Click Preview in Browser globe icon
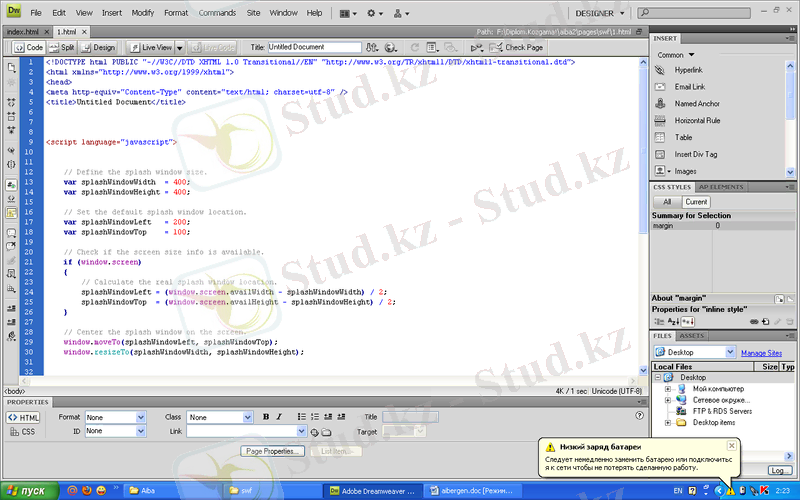Image resolution: width=800 pixels, height=500 pixels. tap(391, 47)
